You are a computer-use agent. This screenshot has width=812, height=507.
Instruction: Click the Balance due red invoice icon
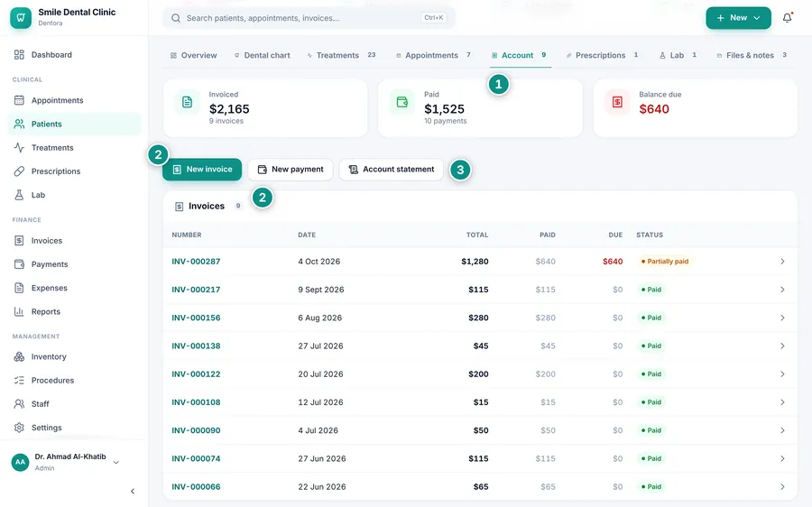(617, 102)
